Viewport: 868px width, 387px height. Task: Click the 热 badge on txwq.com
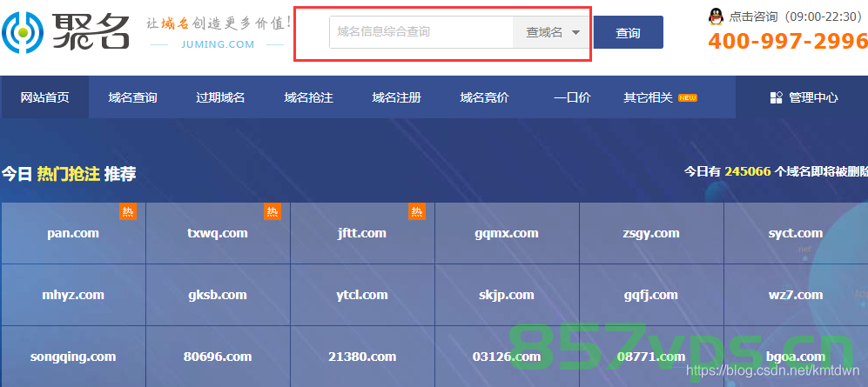pyautogui.click(x=273, y=211)
